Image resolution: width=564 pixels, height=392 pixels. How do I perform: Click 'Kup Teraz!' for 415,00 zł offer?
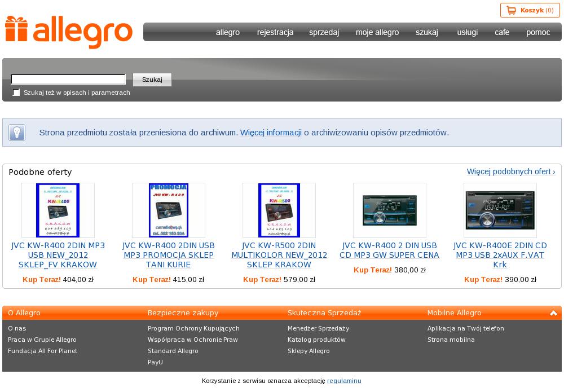(152, 279)
